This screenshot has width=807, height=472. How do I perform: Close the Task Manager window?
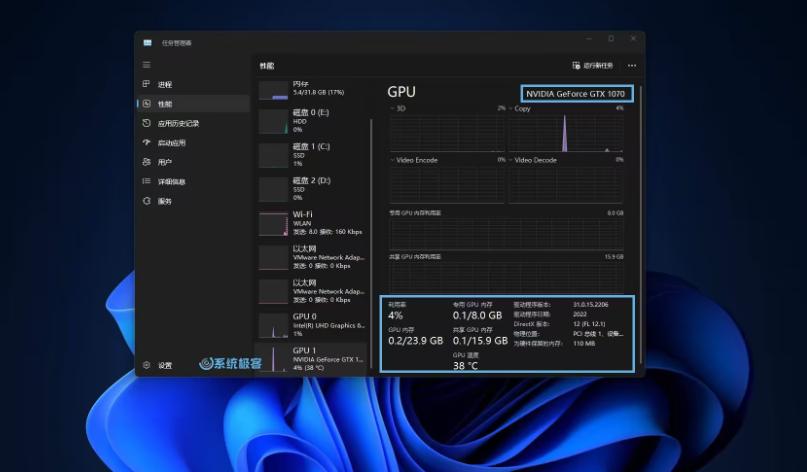(x=634, y=39)
